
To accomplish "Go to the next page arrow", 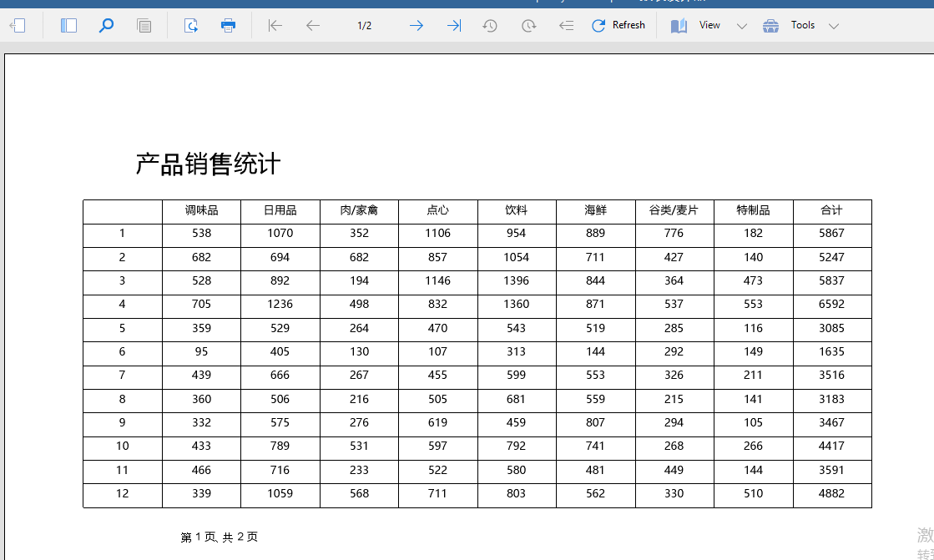I will coord(416,26).
